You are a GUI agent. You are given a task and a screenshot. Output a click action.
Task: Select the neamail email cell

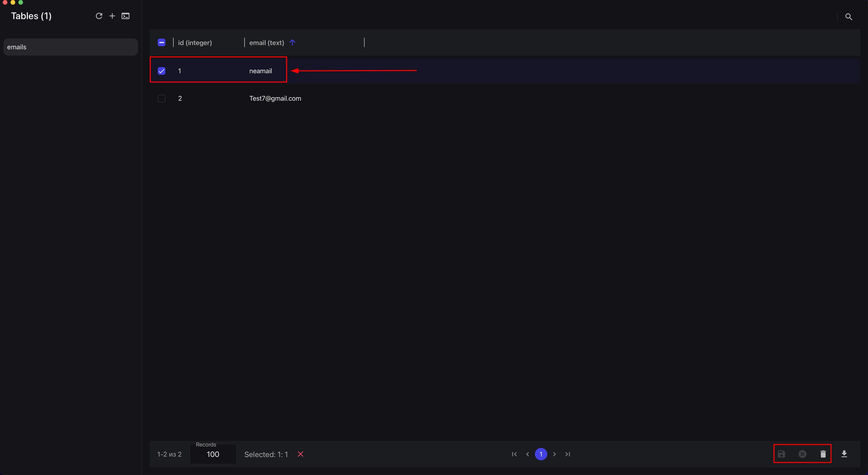[x=260, y=71]
